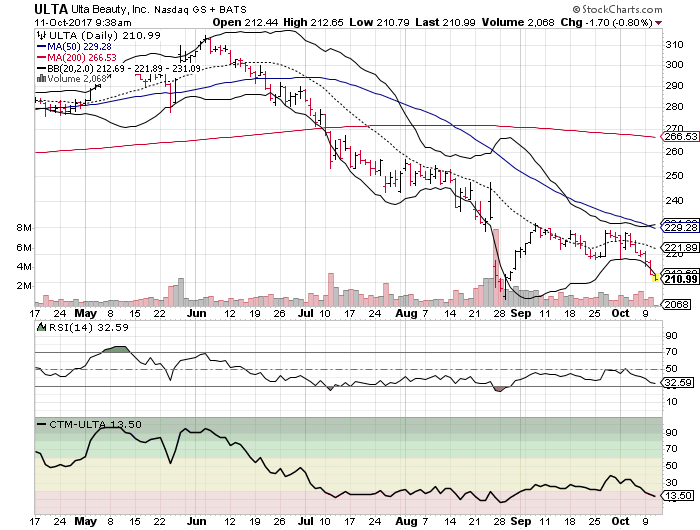Click the MA(200) 266.53 legend entry
Image resolution: width=700 pixels, height=530 pixels.
(76, 57)
